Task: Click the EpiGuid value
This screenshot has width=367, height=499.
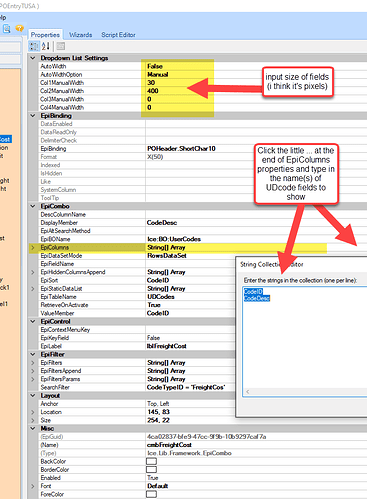Action: [207, 437]
